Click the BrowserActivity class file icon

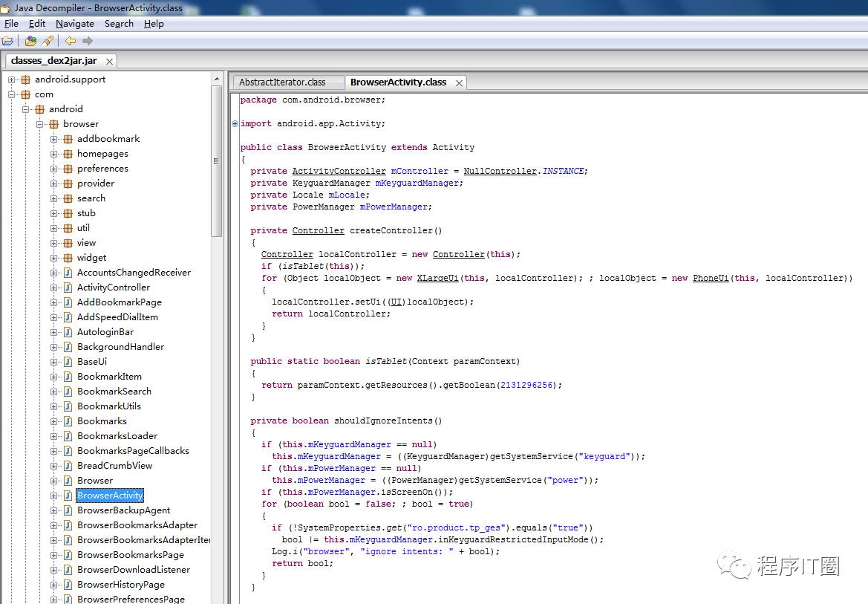(68, 496)
